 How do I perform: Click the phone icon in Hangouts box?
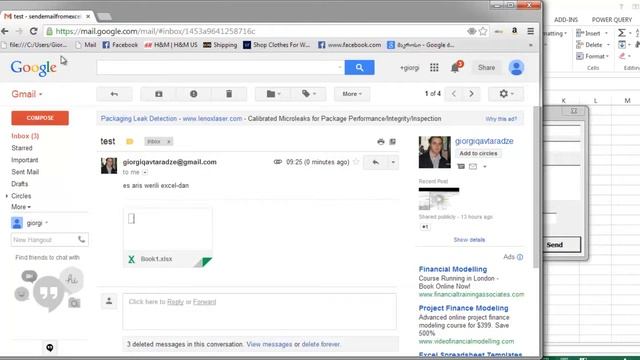pos(82,240)
